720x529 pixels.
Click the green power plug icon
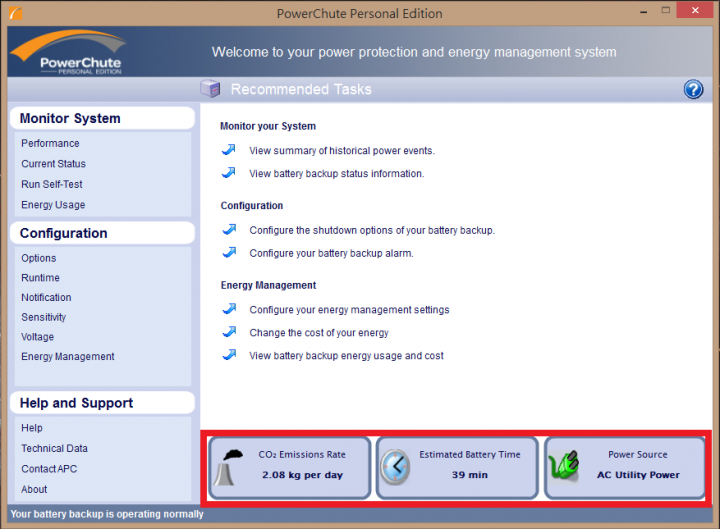564,465
